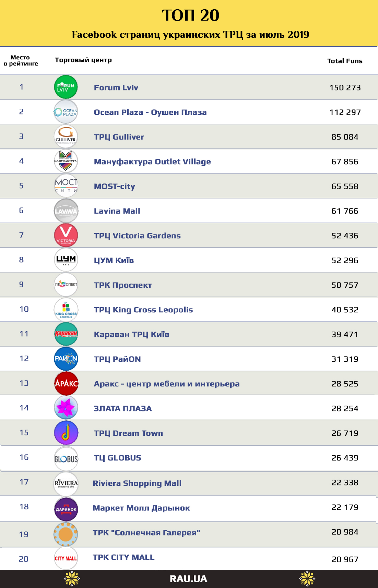Click the Дарынок purple logo
This screenshot has height=588, width=378.
tap(66, 509)
